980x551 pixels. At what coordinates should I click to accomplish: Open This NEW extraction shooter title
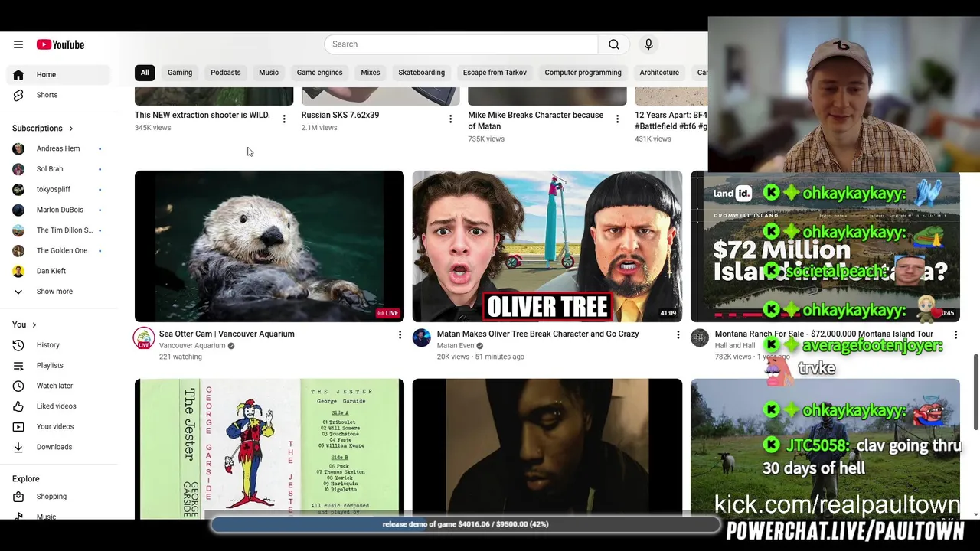[x=202, y=115]
